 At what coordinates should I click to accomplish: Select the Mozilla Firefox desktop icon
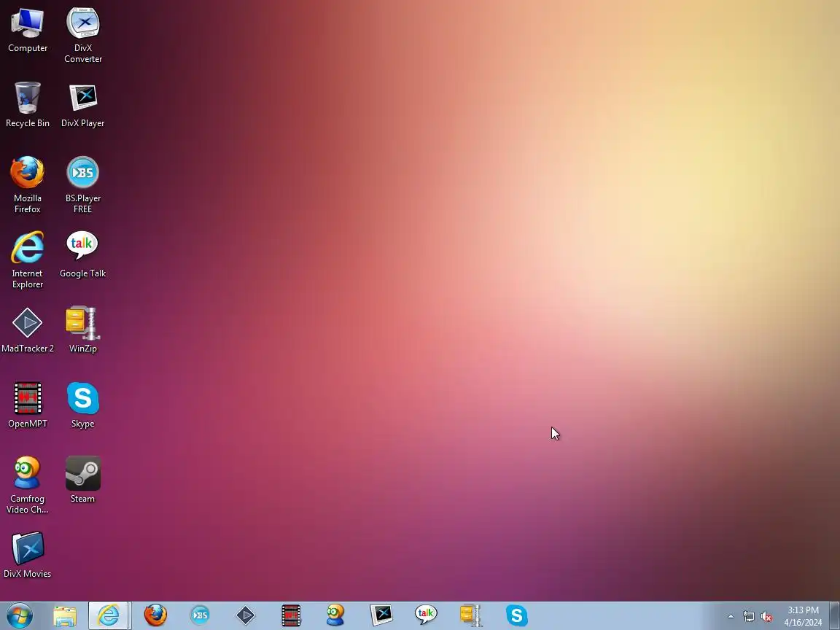coord(27,184)
